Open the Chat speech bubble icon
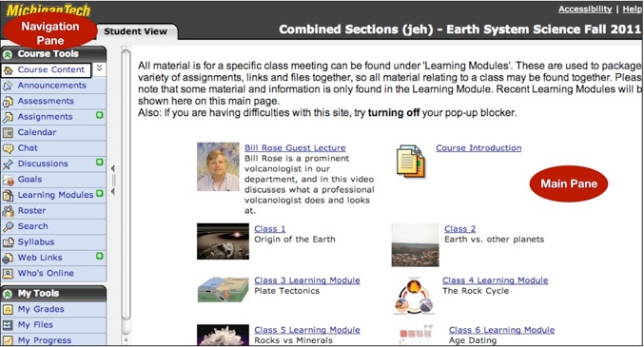644x347 pixels. 8,148
